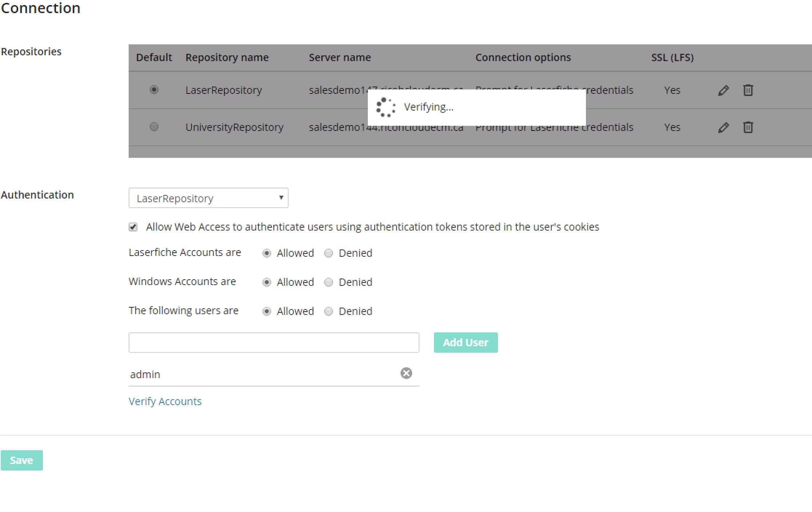Open the Authentication repository dropdown
The width and height of the screenshot is (812, 512).
[208, 198]
